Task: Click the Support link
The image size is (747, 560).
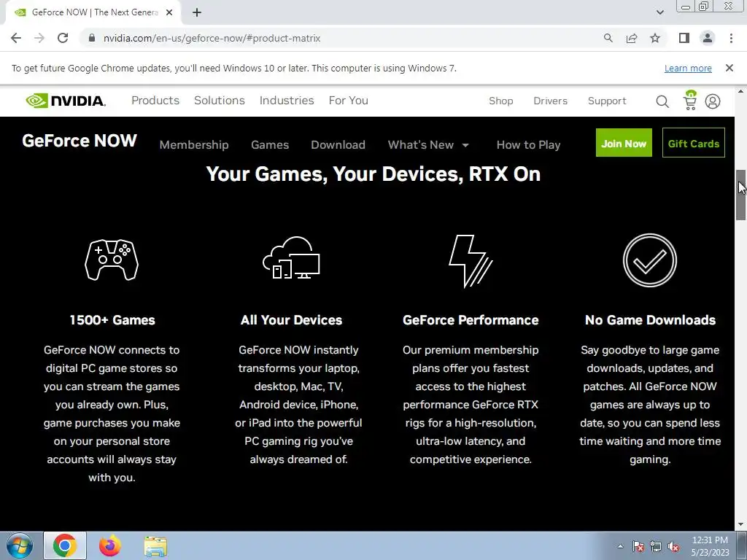Action: click(x=607, y=101)
